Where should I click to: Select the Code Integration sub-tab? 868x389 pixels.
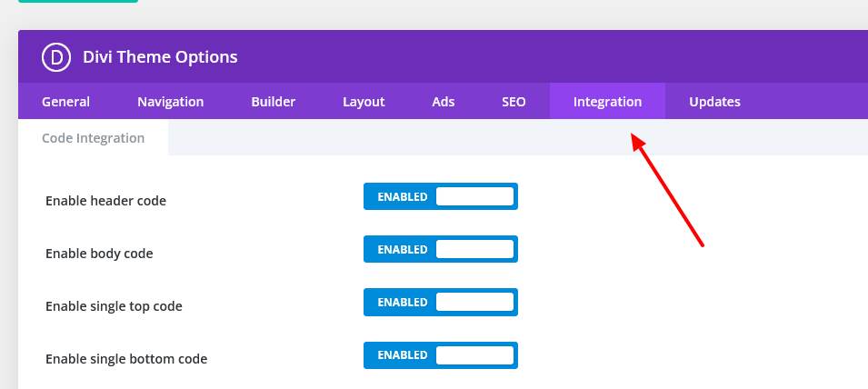[93, 138]
